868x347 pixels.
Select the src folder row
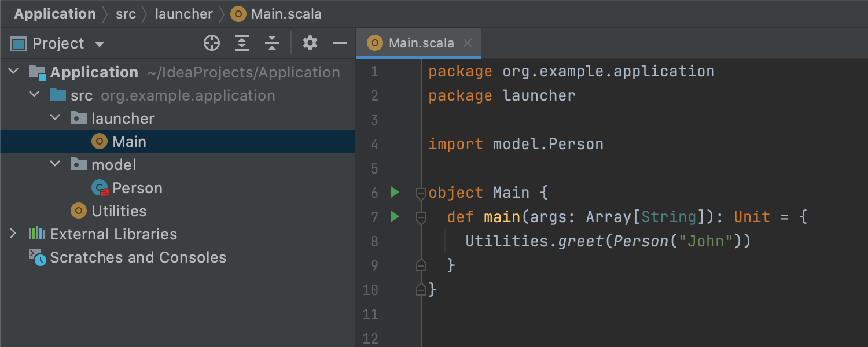[x=178, y=95]
